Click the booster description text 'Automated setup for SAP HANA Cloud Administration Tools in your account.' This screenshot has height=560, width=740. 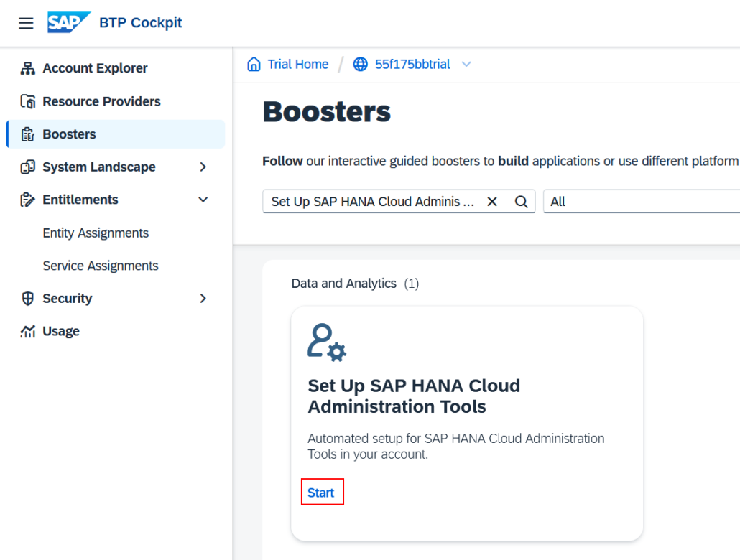click(x=456, y=447)
